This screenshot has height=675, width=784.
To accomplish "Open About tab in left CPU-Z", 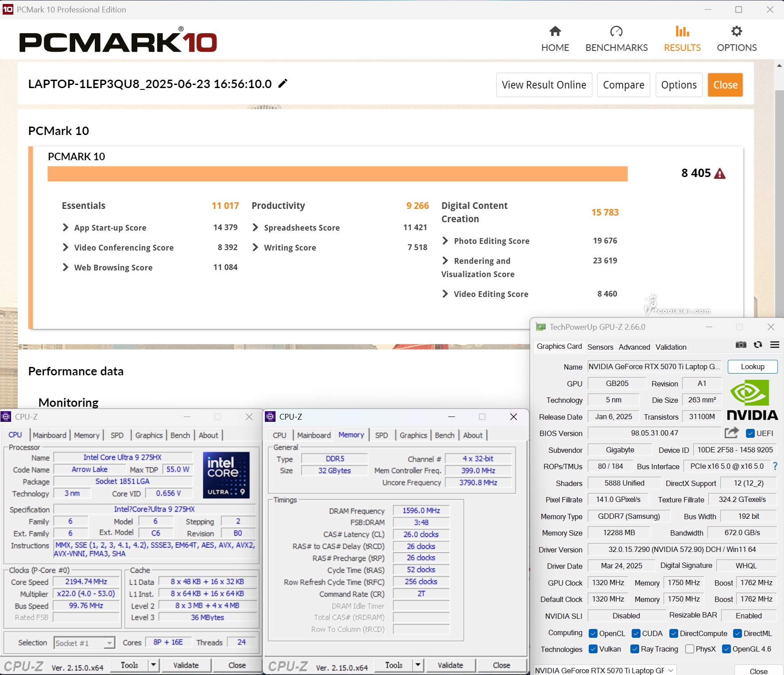I will tap(208, 435).
